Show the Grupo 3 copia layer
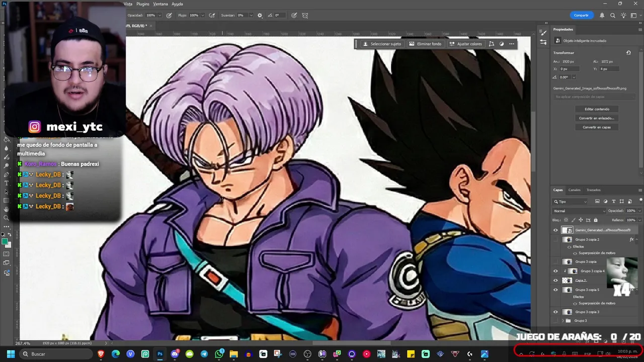Screen dimensions: 644x362 click(x=556, y=262)
